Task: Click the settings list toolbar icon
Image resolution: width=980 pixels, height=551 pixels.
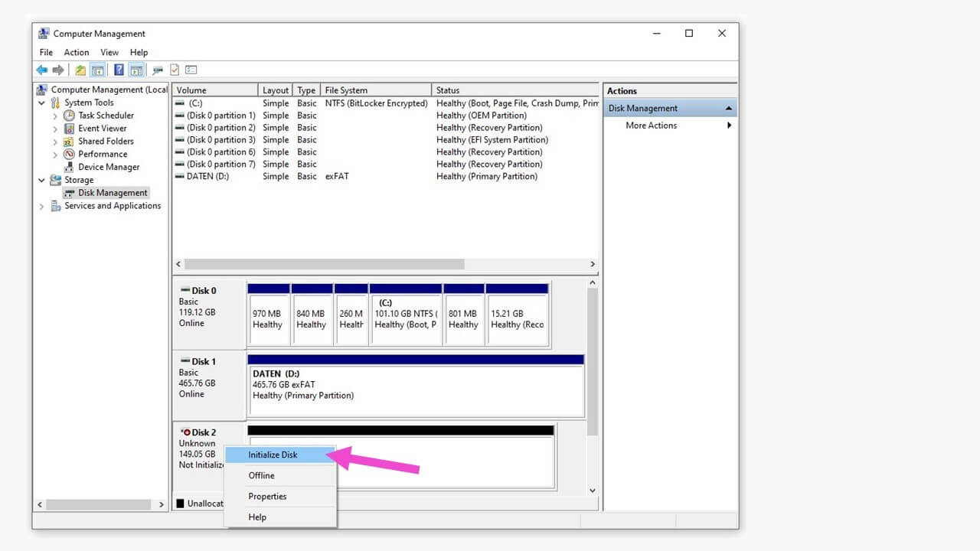Action: pyautogui.click(x=191, y=70)
